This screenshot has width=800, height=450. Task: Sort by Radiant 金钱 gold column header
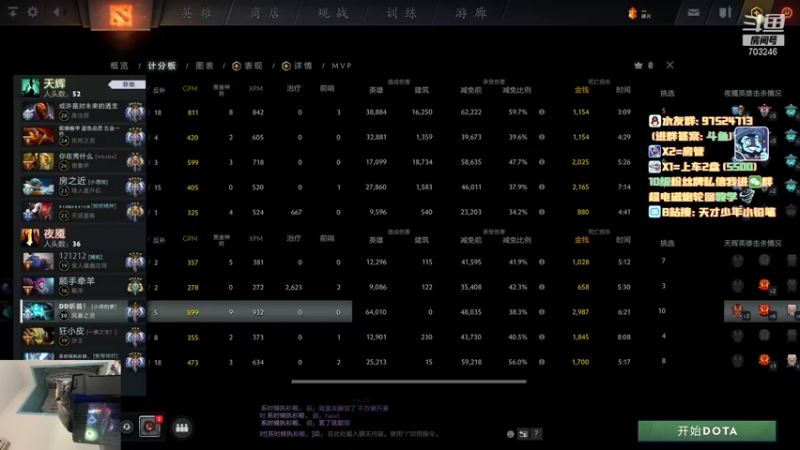(582, 90)
